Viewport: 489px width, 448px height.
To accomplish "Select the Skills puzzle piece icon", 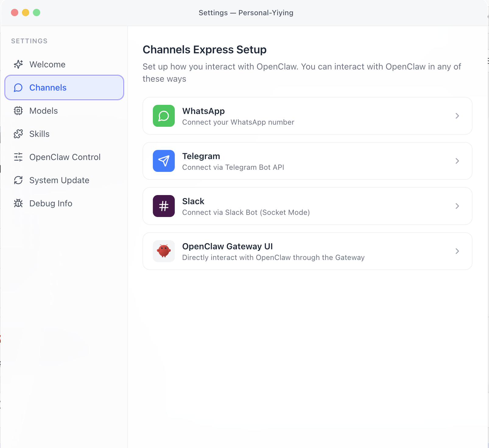I will 18,134.
